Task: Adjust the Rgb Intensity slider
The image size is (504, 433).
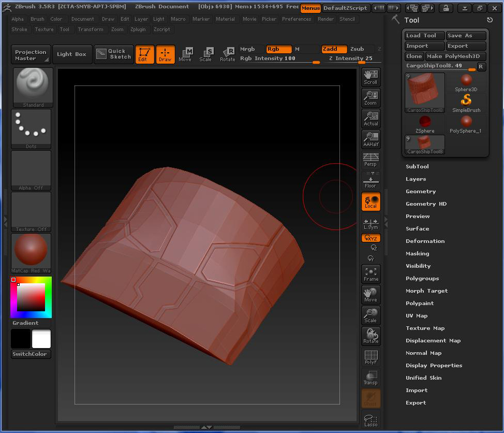Action: pyautogui.click(x=280, y=59)
